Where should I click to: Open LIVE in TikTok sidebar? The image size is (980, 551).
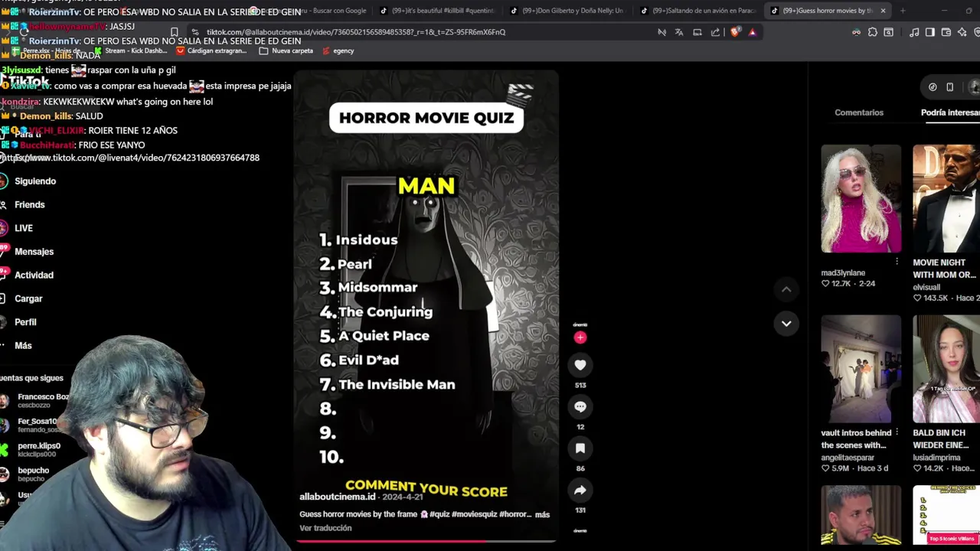[24, 228]
